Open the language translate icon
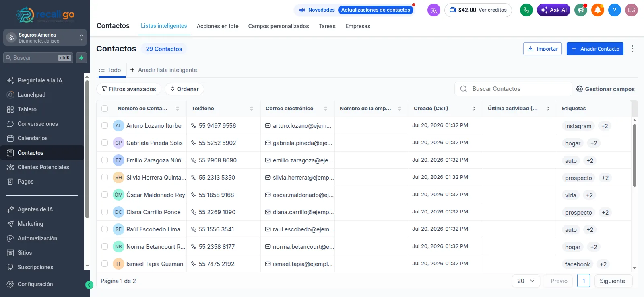This screenshot has height=297, width=644. coord(434,10)
